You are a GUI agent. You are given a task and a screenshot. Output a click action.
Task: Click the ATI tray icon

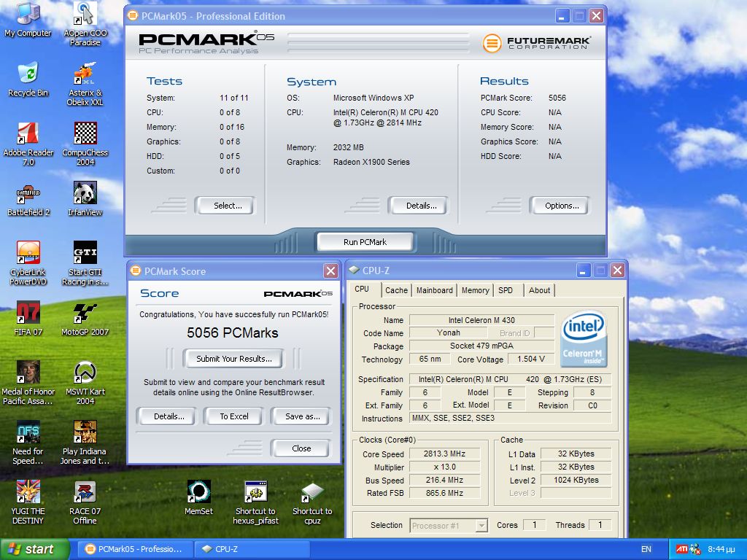682,549
